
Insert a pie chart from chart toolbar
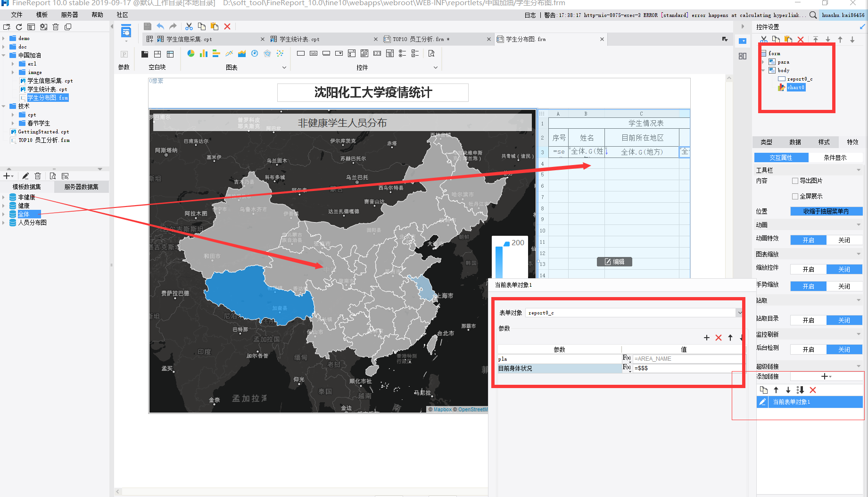(x=190, y=53)
